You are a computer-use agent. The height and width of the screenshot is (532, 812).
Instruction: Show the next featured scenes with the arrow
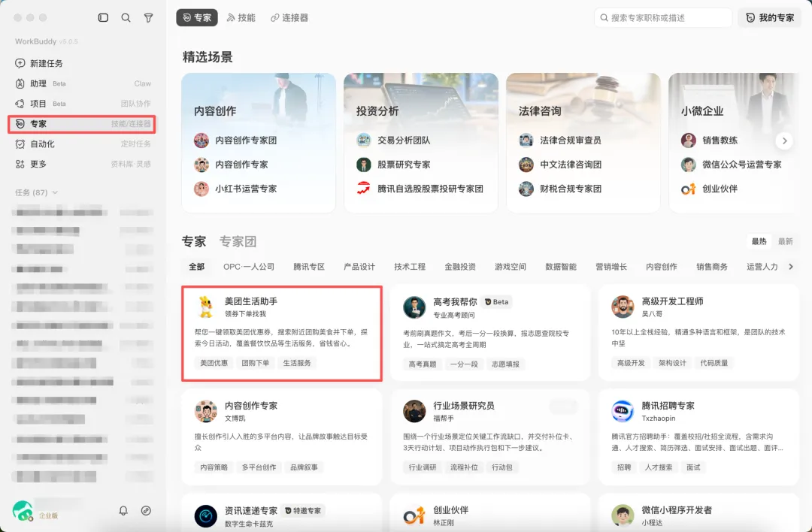[x=784, y=141]
